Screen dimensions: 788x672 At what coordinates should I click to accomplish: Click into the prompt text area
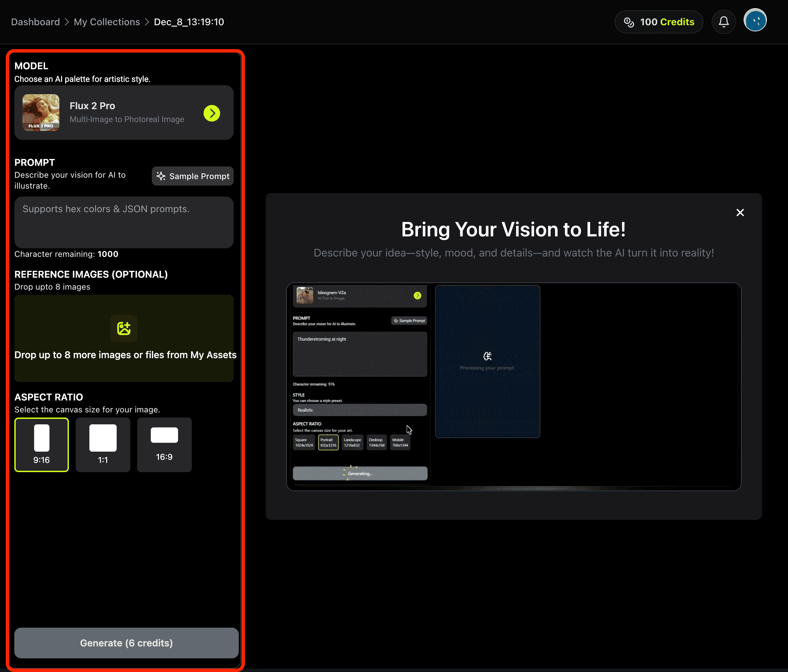pos(123,222)
